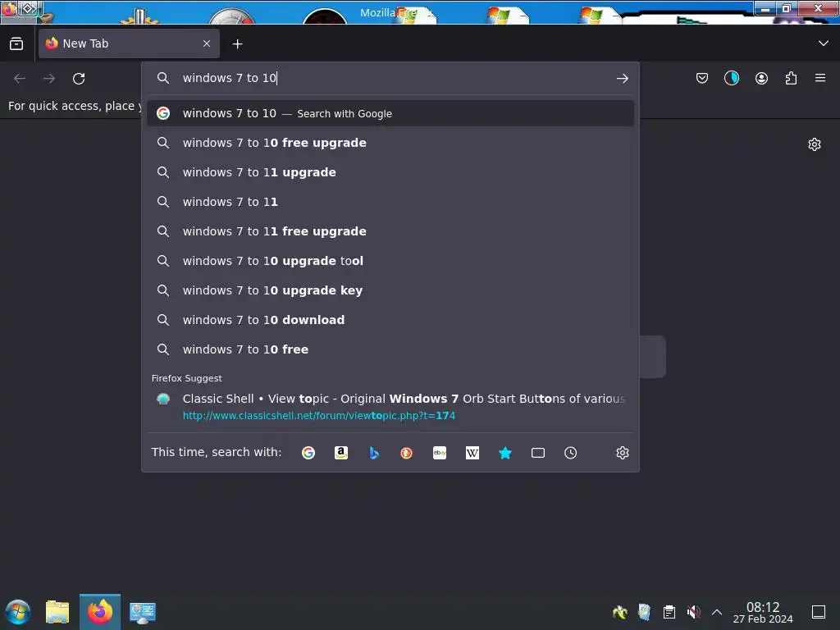Image resolution: width=840 pixels, height=630 pixels.
Task: Expand the list all tabs chevron
Action: pyautogui.click(x=824, y=43)
